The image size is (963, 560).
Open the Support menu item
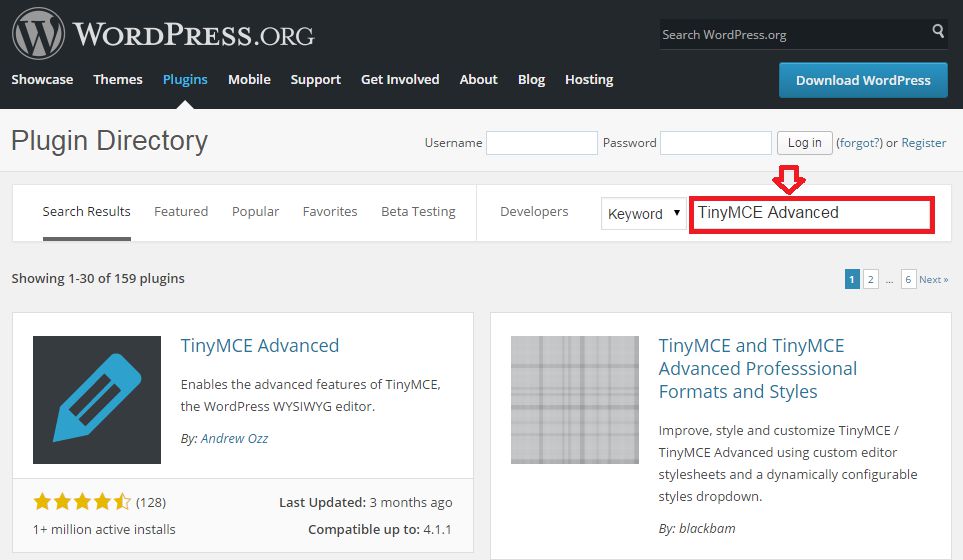pos(316,80)
